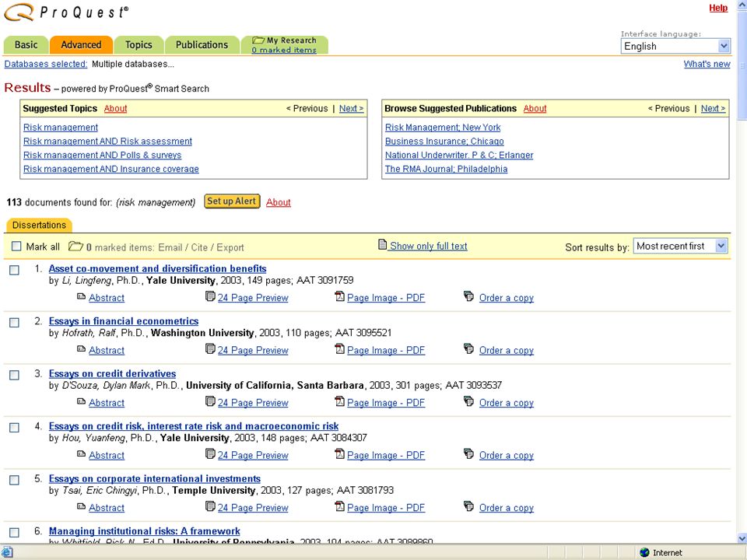
Task: Click Show only full text link
Action: tap(428, 246)
